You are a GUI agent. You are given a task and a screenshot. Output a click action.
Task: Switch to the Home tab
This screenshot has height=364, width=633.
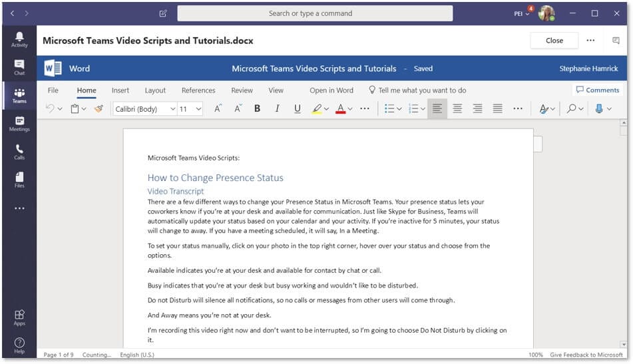click(x=87, y=91)
